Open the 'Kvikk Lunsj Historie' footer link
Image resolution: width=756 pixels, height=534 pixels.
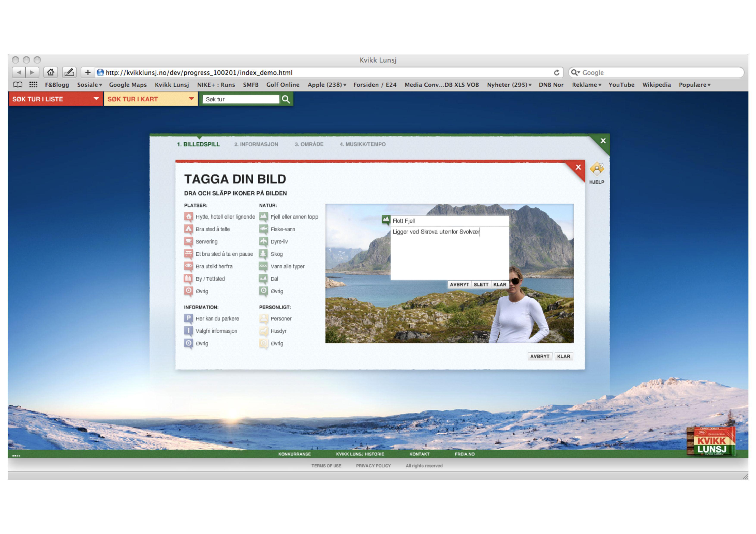[x=360, y=454]
